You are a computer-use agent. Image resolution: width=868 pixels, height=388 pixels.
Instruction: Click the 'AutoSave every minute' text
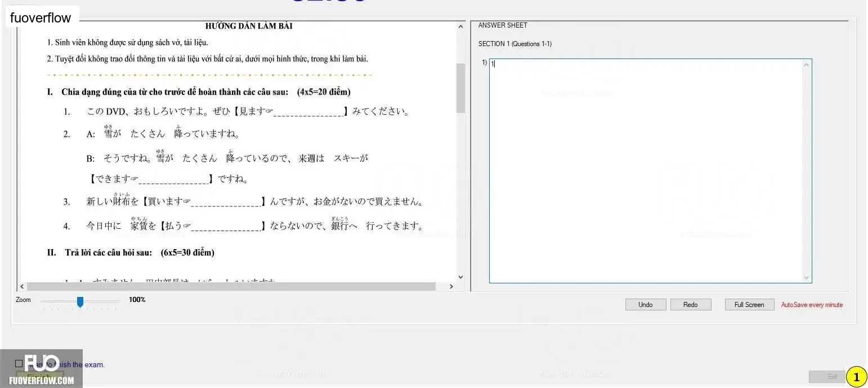pos(812,305)
